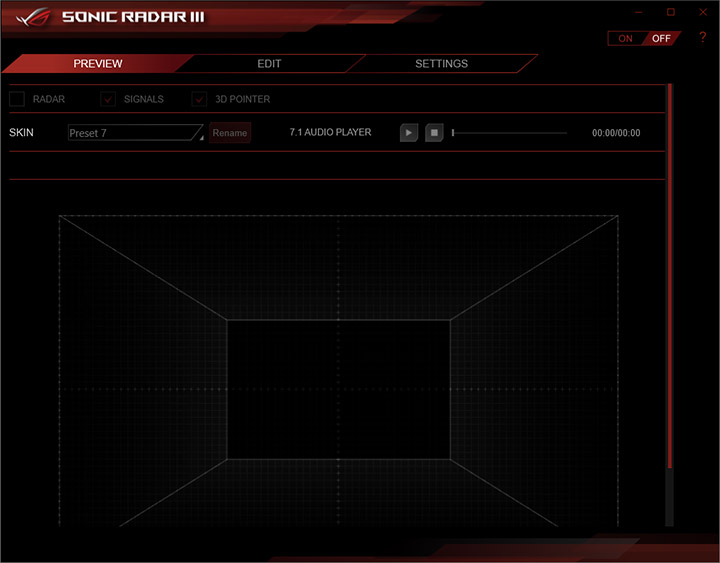Maximize the Sonic Radar III window
This screenshot has height=563, width=720.
pyautogui.click(x=671, y=12)
